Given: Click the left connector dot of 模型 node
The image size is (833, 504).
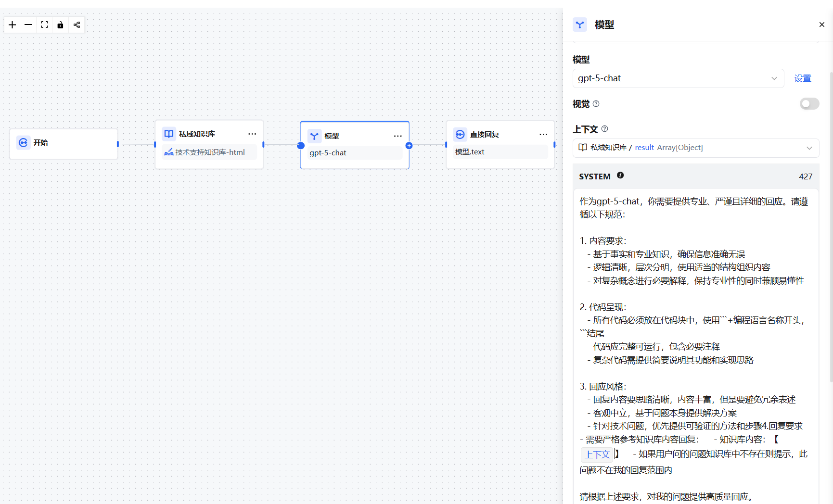Looking at the screenshot, I should click(301, 146).
